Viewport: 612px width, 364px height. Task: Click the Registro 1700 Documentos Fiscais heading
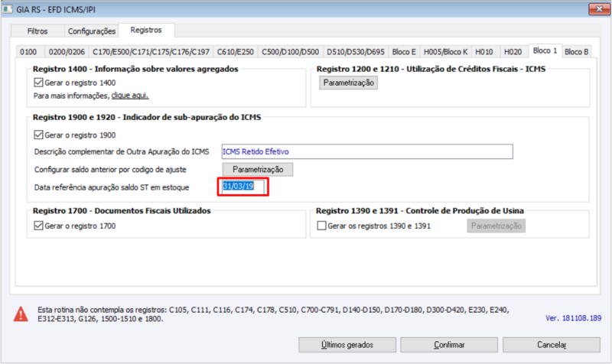(122, 210)
